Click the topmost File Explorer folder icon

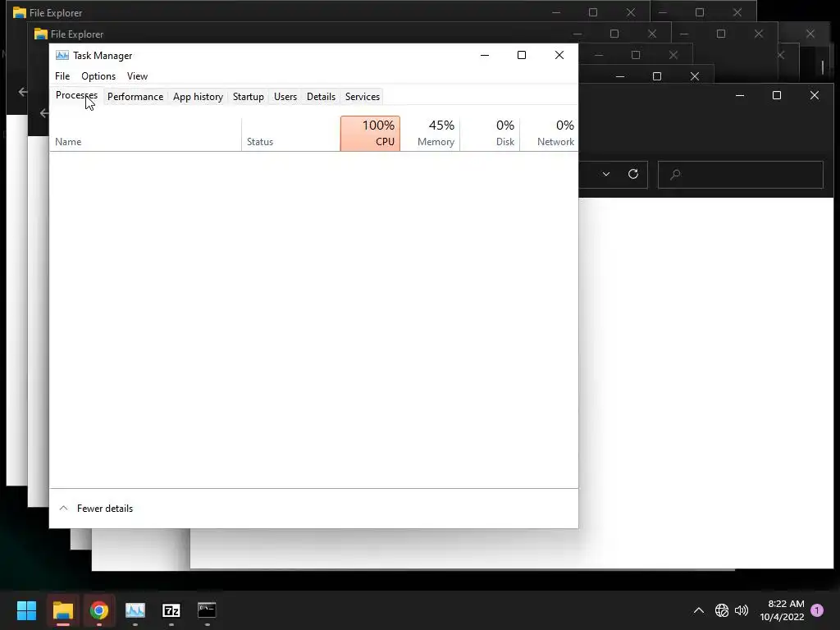(20, 12)
